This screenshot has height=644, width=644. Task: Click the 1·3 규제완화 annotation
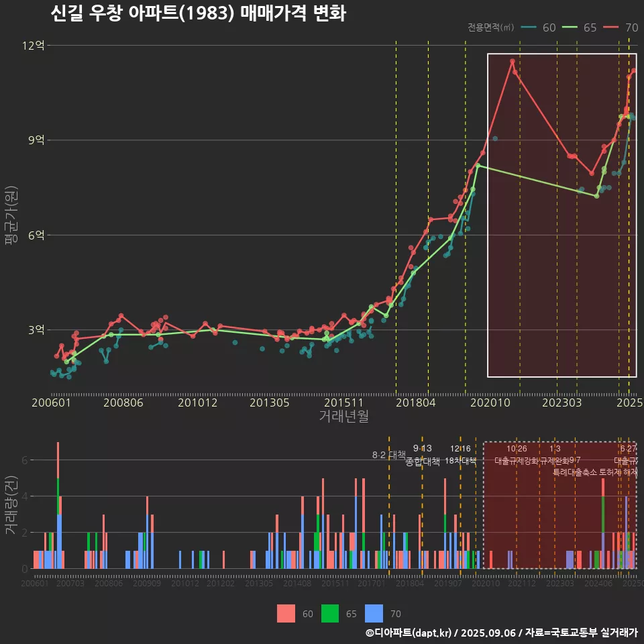coord(555,455)
